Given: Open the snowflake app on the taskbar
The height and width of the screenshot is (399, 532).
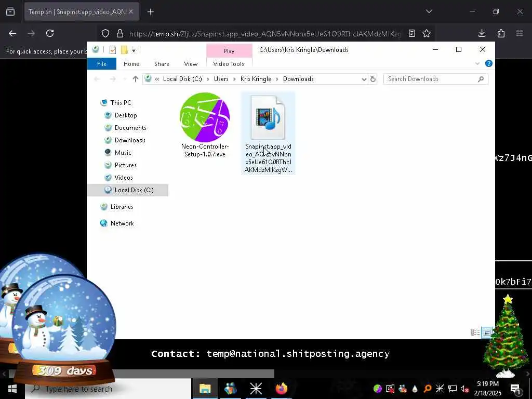Looking at the screenshot, I should (256, 389).
